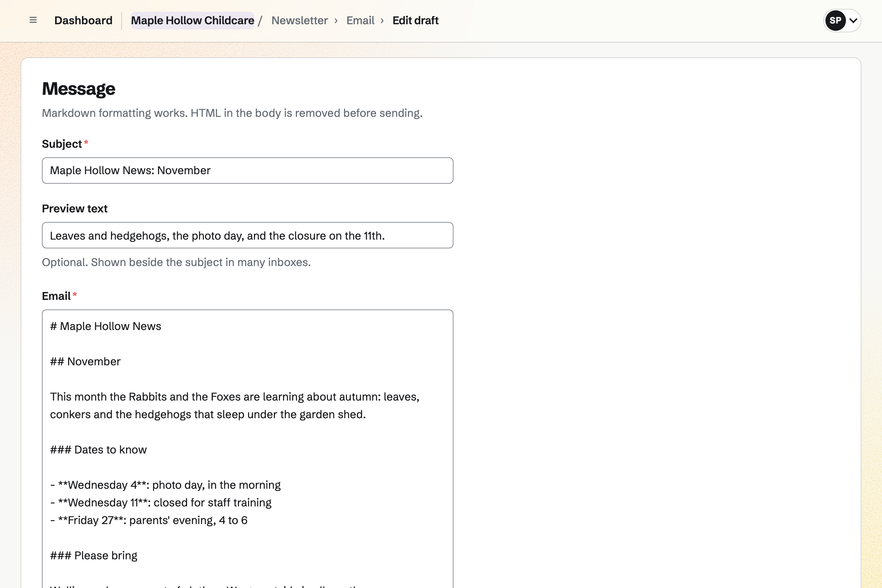Click the Friday 27 parents' evening line

[x=148, y=520]
